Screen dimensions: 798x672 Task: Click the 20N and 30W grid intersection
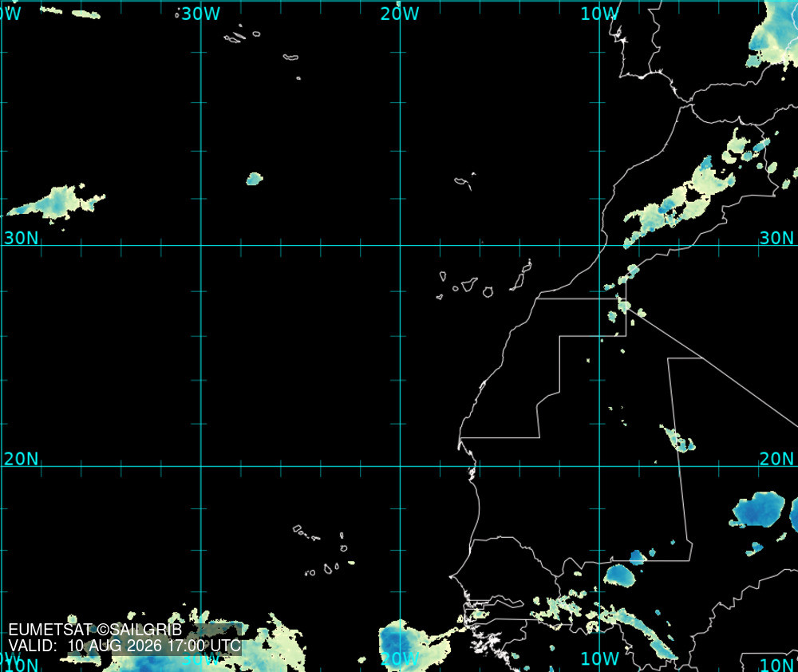[201, 466]
